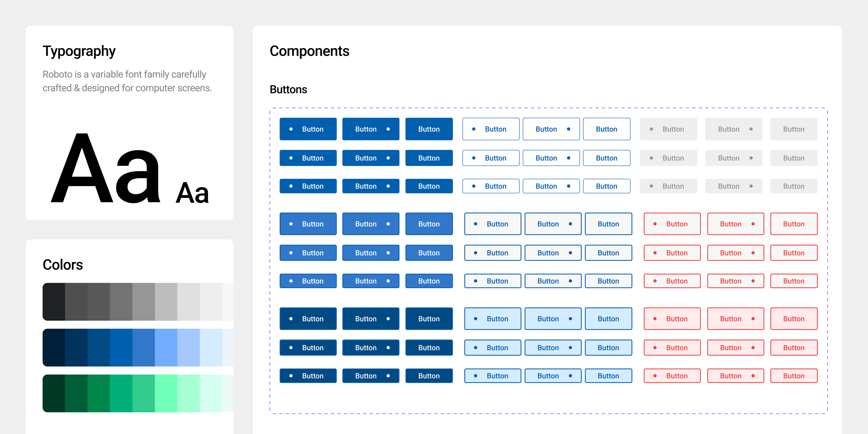Select the darkest midnight navy swatch in blue palette
This screenshot has height=434, width=868.
(54, 347)
